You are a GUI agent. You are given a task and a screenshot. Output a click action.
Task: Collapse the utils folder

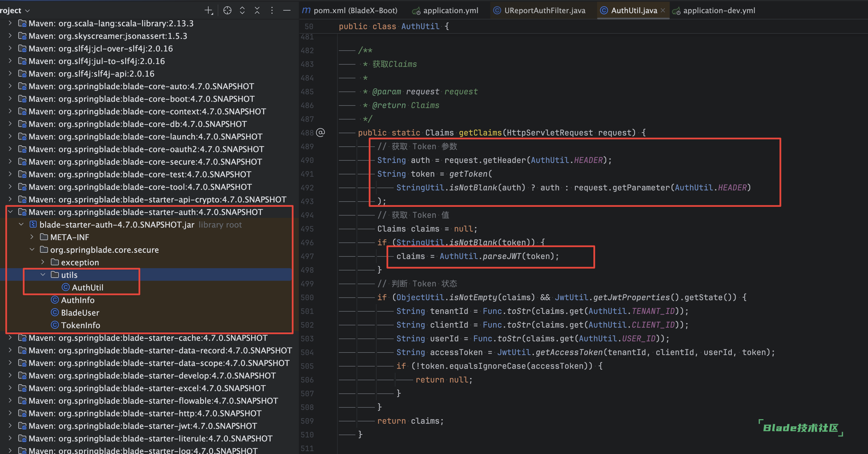coord(43,275)
